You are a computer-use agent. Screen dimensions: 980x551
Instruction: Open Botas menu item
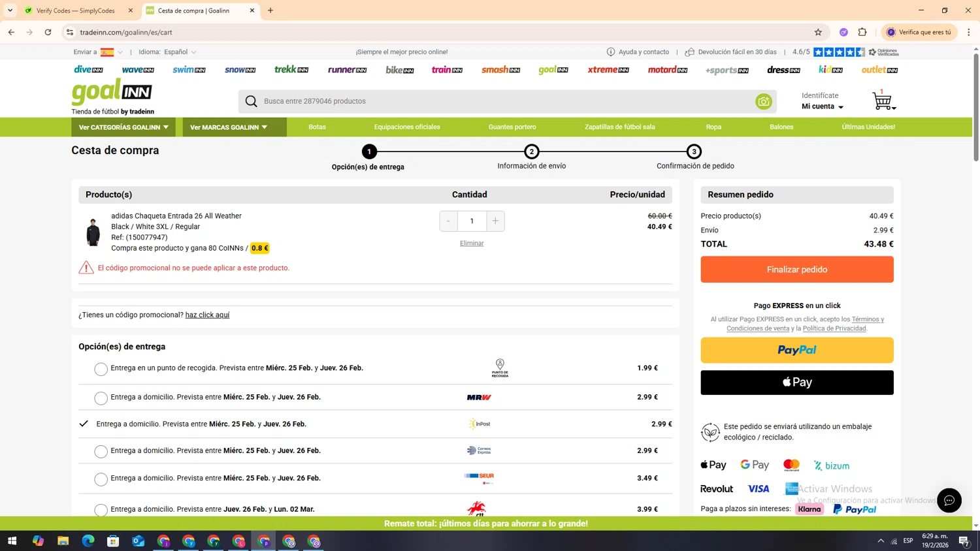[317, 127]
